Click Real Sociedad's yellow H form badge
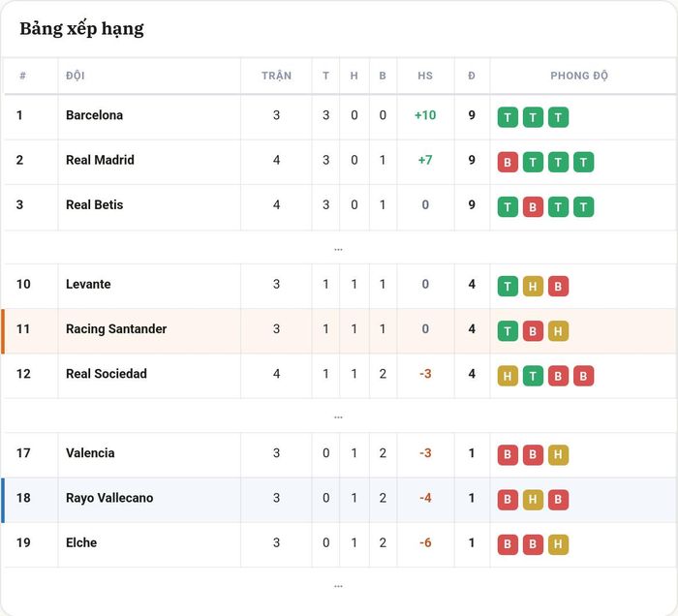The width and height of the screenshot is (678, 616). (x=508, y=376)
